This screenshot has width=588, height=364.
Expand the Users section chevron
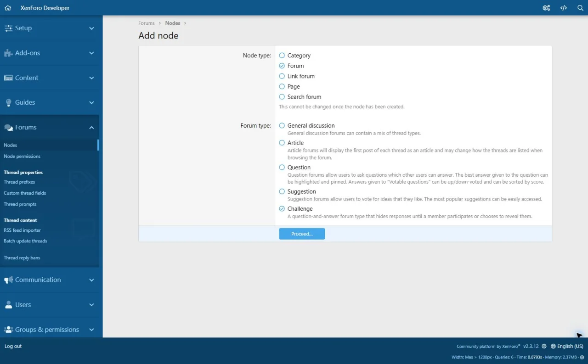click(91, 305)
